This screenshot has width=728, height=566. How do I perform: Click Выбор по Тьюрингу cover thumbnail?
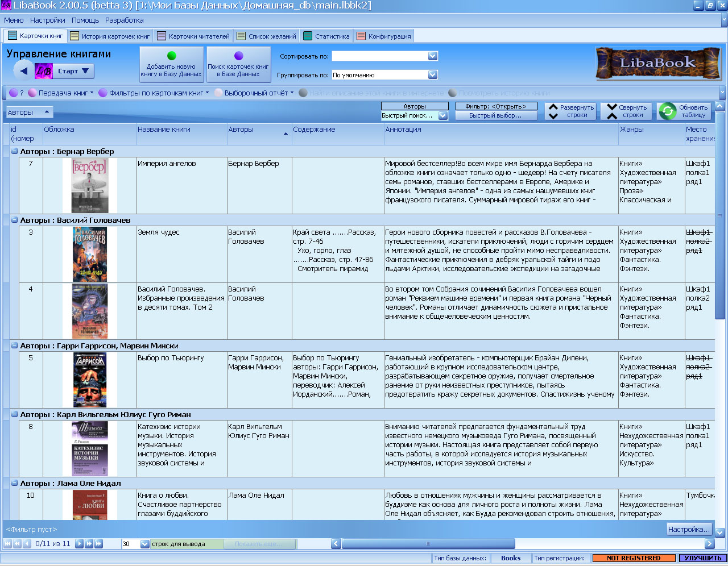[x=89, y=380]
